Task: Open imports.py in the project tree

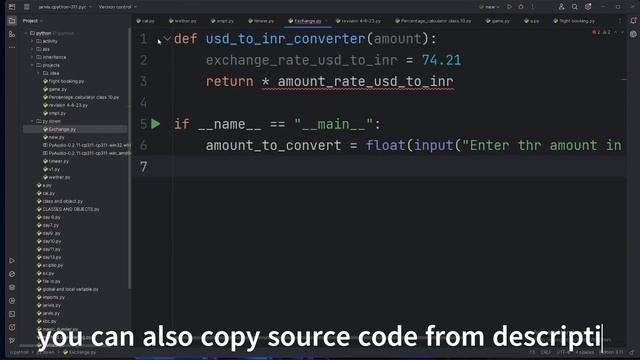Action: tap(51, 297)
